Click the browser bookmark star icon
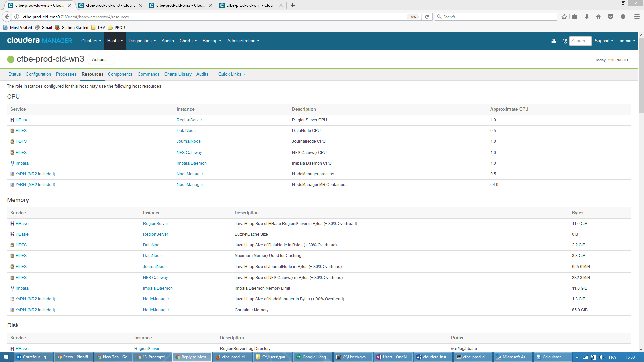Screen dimensions: 644x362 click(564, 17)
